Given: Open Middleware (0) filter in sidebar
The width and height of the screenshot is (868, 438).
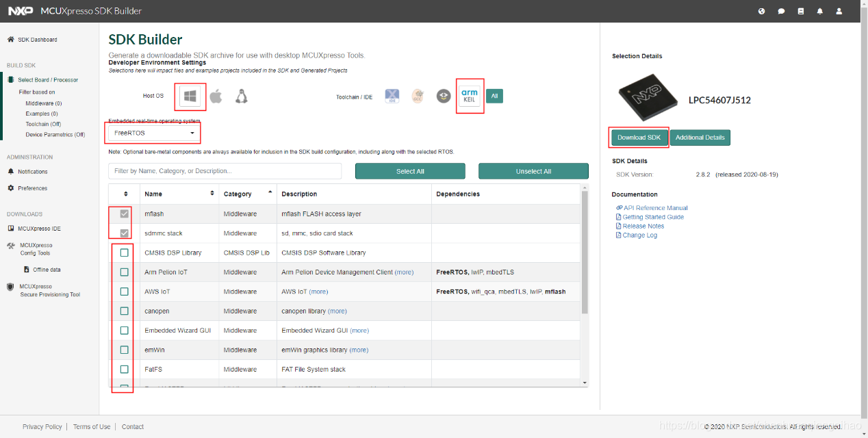Looking at the screenshot, I should (x=44, y=103).
